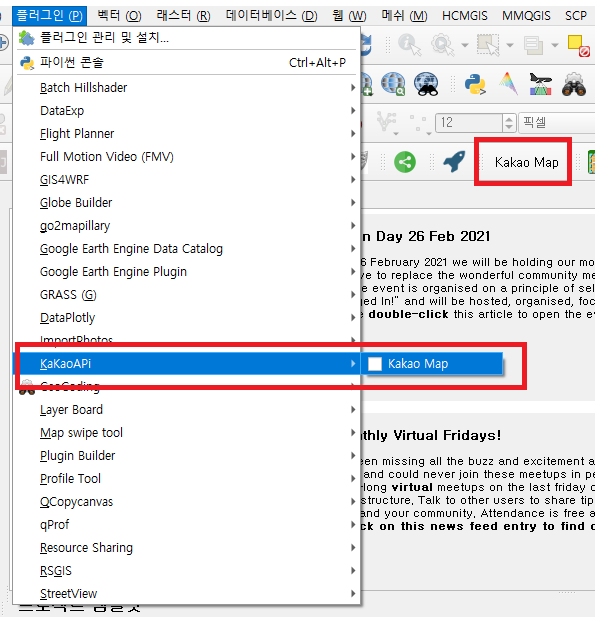Decrease the 12 value with down arrow
This screenshot has width=595, height=617.
coord(509,127)
